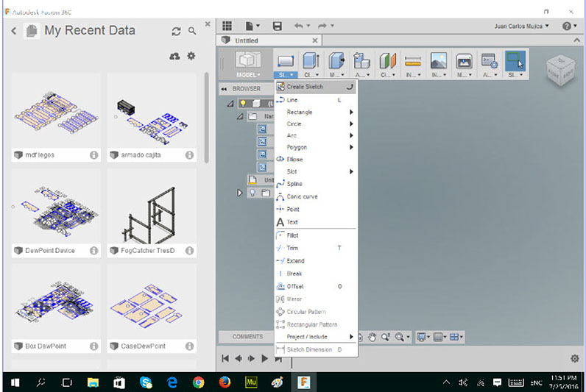Collapse the Named Views folder node
The width and height of the screenshot is (586, 392).
tap(239, 116)
